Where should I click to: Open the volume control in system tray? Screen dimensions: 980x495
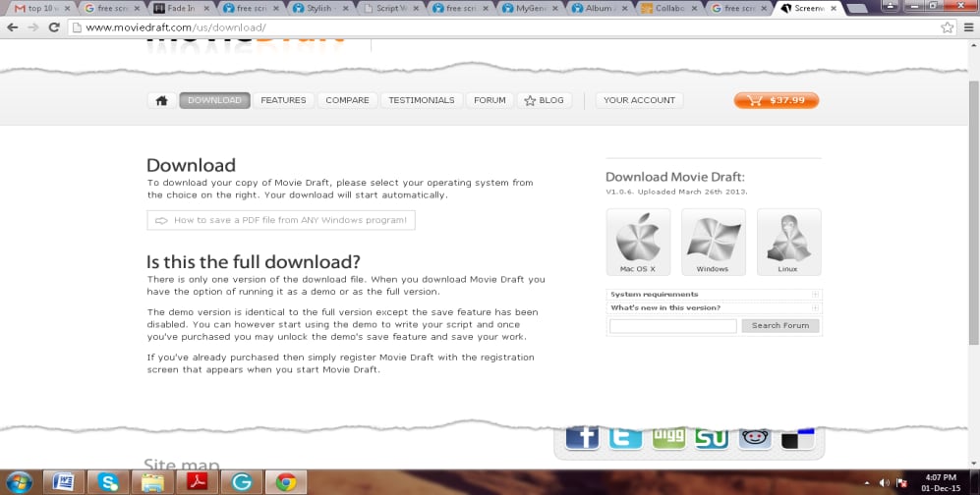[885, 482]
